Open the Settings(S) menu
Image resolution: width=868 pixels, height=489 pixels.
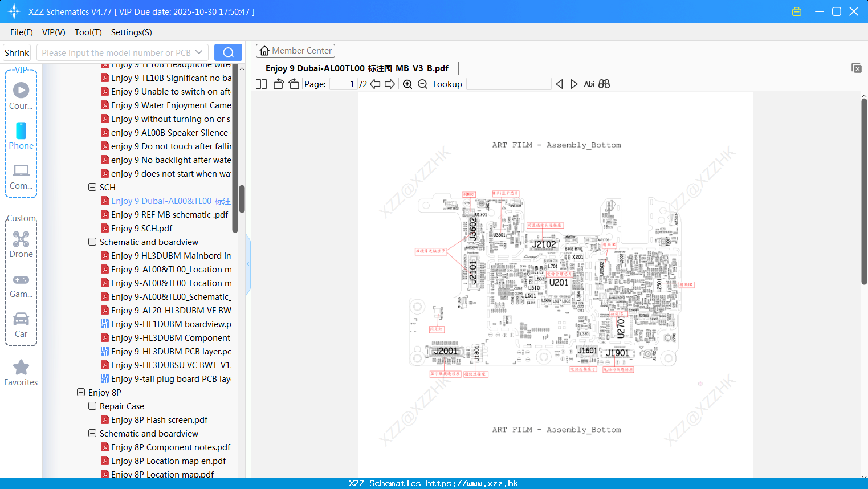[132, 32]
